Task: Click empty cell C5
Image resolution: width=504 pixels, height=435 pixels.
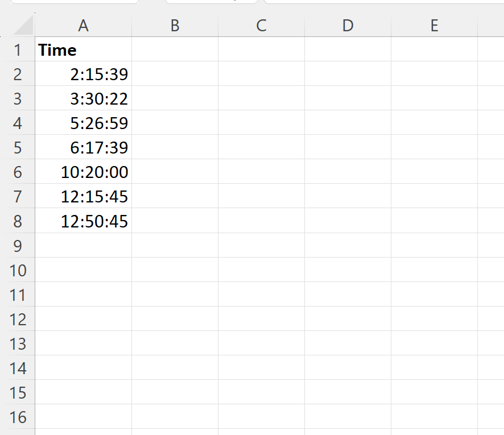Action: [261, 147]
